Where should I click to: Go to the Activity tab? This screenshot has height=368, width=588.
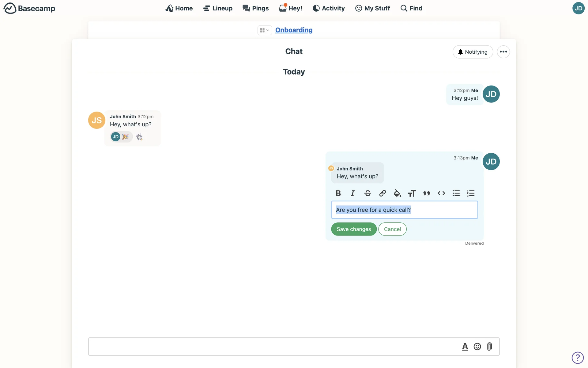(x=329, y=8)
